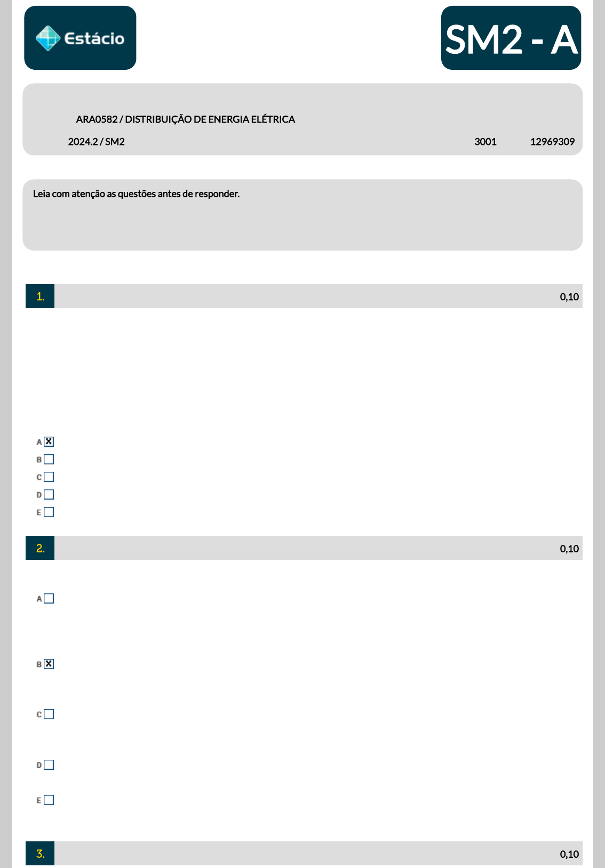Viewport: 605px width, 868px height.
Task: Click the 12969309 ID number
Action: click(x=552, y=141)
